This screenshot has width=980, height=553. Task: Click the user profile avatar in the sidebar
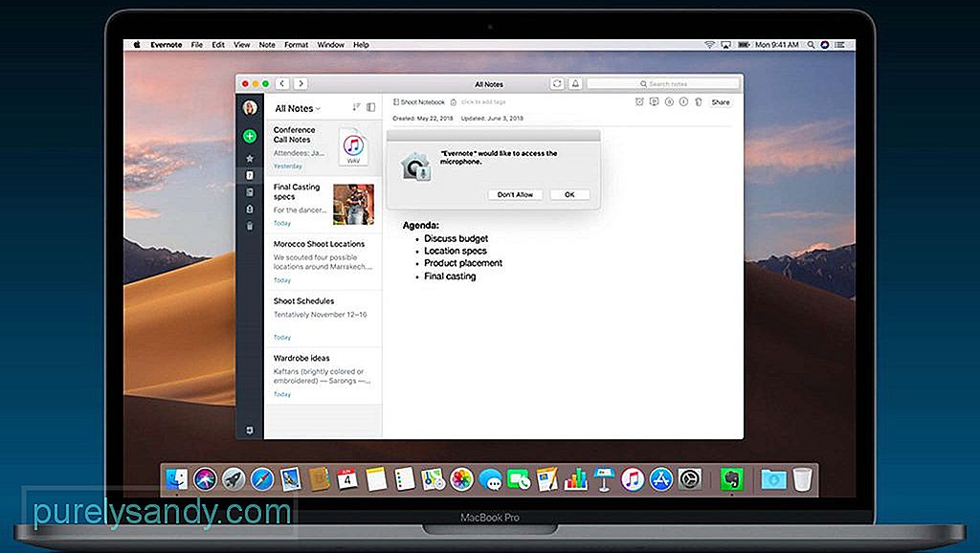click(250, 107)
